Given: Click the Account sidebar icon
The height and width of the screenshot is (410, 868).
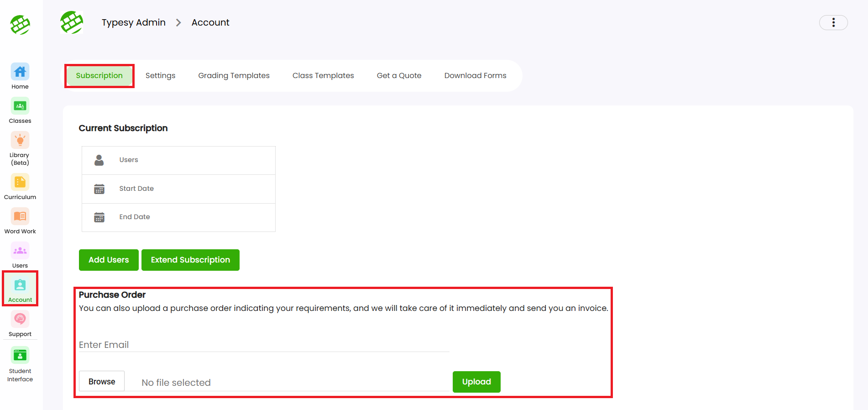Looking at the screenshot, I should pos(20,289).
